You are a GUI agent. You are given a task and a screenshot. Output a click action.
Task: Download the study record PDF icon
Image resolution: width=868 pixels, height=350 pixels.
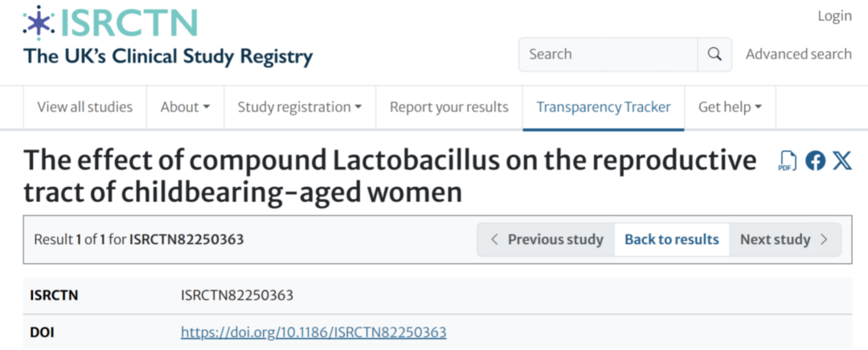(x=787, y=161)
